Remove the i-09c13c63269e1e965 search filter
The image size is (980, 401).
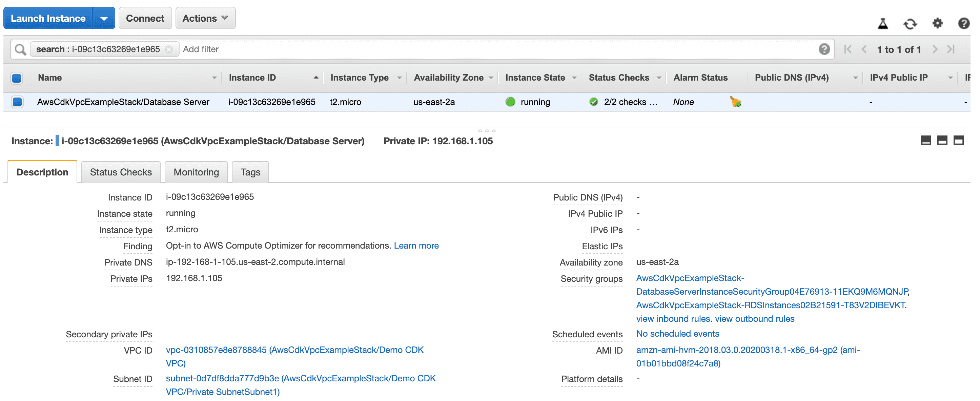(169, 49)
